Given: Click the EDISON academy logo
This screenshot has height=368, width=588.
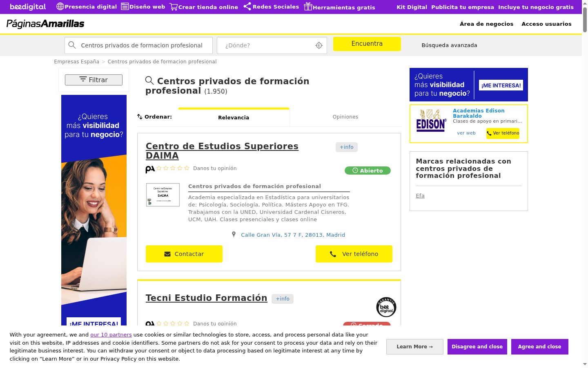Looking at the screenshot, I should click(431, 121).
